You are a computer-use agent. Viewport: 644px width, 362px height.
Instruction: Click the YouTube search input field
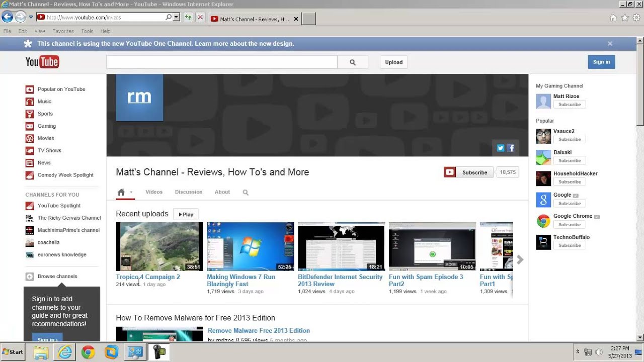(221, 62)
